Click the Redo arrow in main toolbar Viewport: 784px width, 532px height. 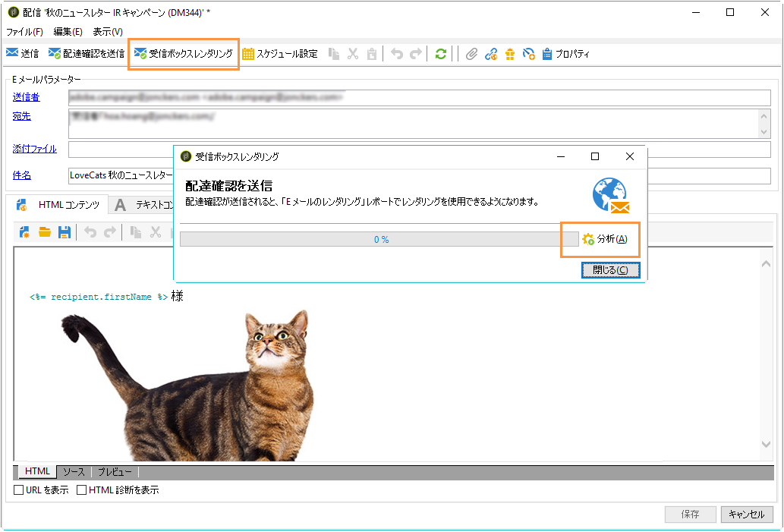click(416, 53)
